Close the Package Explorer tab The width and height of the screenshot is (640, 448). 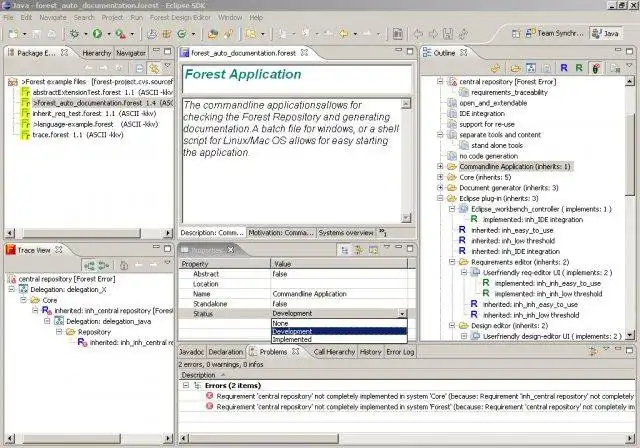click(64, 52)
